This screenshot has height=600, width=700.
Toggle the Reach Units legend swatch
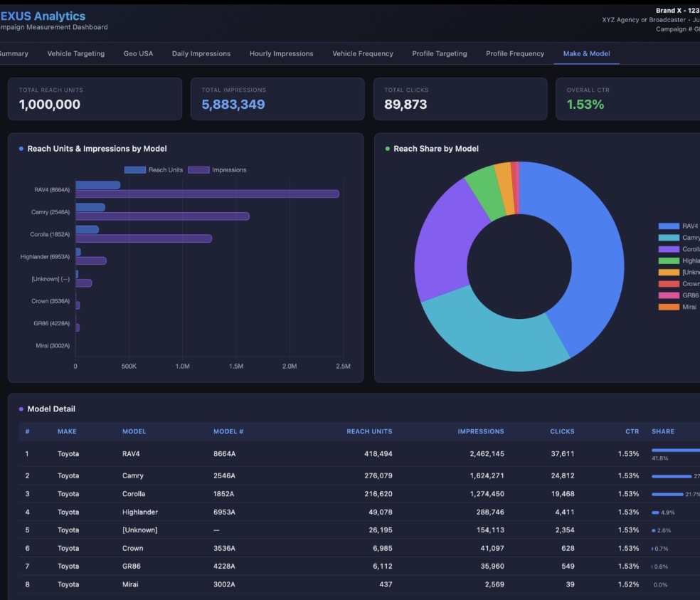coord(135,170)
